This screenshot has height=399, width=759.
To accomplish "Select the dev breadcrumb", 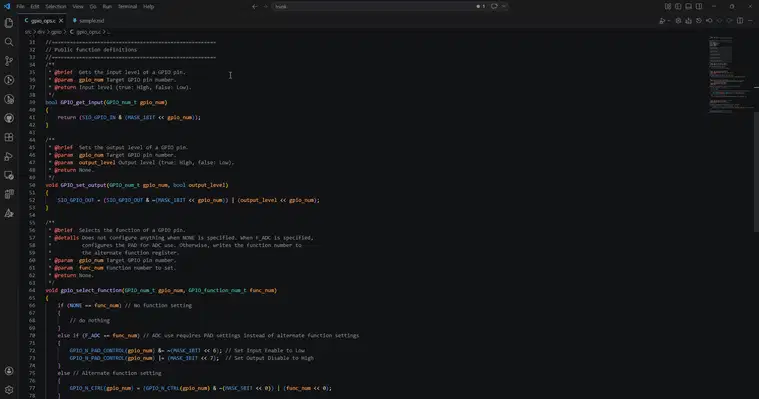I will [42, 32].
